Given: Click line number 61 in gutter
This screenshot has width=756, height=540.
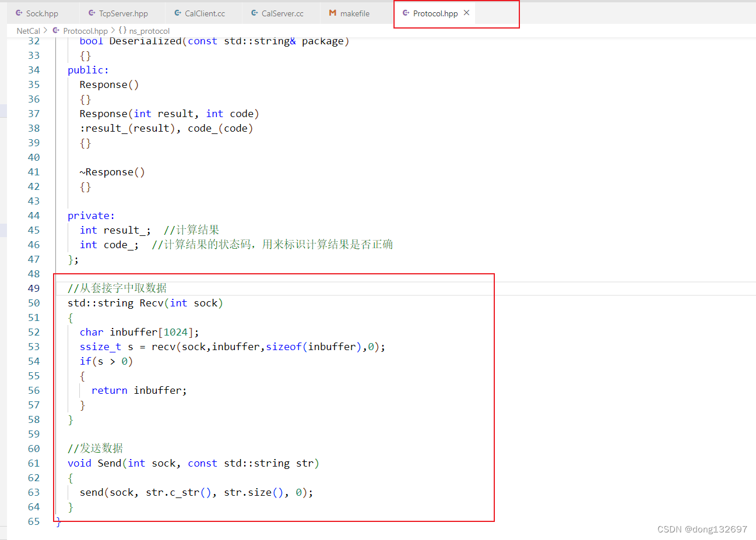Looking at the screenshot, I should coord(34,463).
